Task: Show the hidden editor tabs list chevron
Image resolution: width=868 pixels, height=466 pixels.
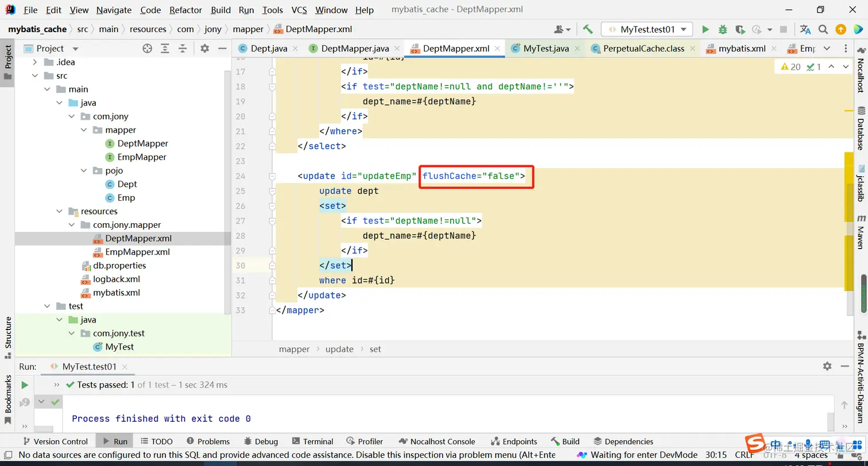Action: [x=827, y=49]
